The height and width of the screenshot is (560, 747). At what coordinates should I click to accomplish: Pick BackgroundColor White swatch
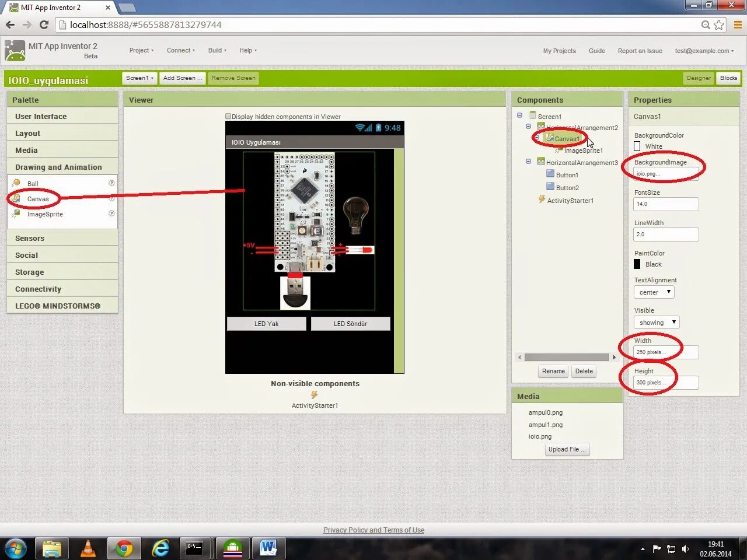click(x=637, y=146)
